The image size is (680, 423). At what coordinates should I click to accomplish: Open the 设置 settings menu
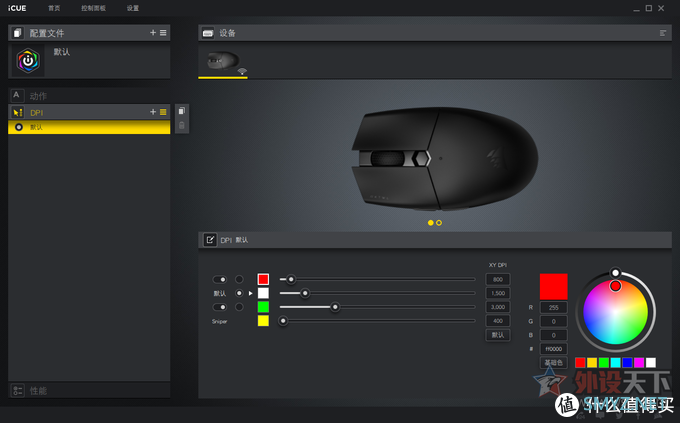coord(133,8)
